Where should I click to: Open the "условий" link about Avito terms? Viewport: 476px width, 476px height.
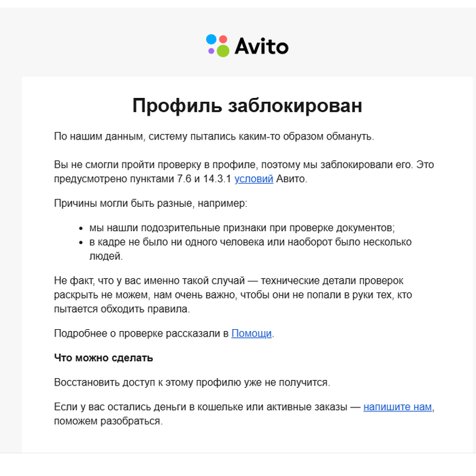(x=254, y=179)
